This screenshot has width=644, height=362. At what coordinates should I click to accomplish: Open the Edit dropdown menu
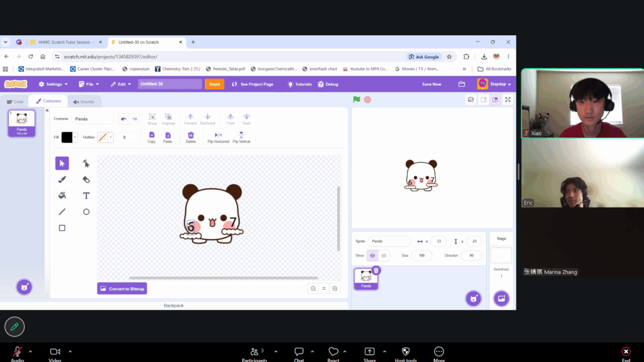coord(121,84)
